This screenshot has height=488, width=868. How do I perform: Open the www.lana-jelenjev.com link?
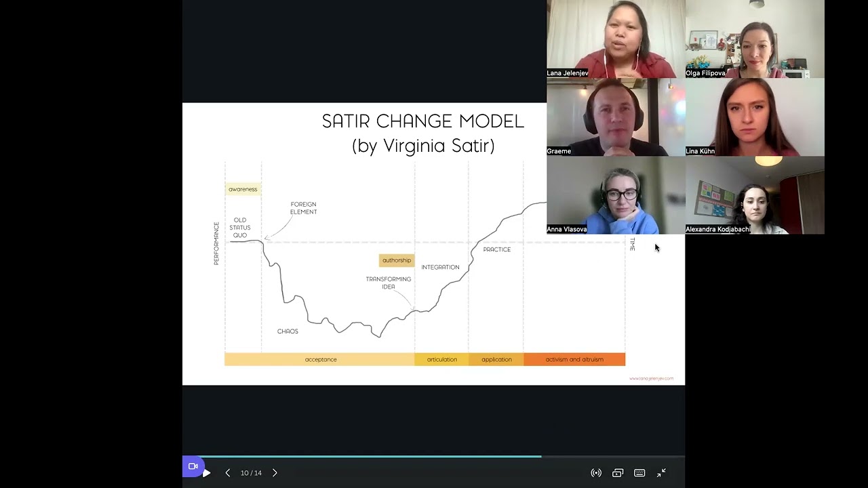pyautogui.click(x=651, y=379)
